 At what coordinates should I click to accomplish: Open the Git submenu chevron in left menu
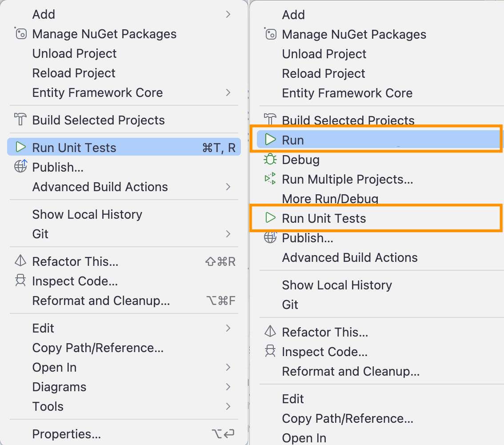coord(228,234)
